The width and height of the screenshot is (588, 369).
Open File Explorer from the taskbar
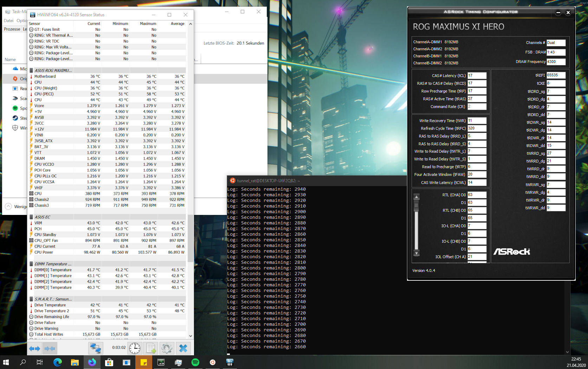(75, 362)
